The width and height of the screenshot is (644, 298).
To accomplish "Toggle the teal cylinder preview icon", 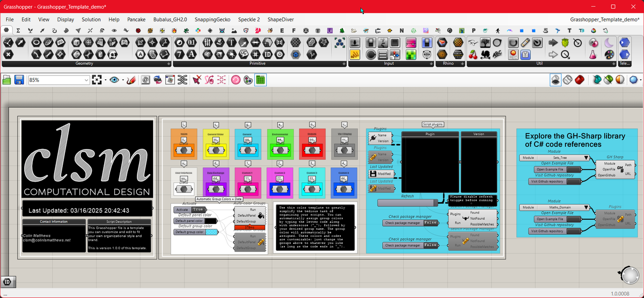I will click(x=597, y=80).
